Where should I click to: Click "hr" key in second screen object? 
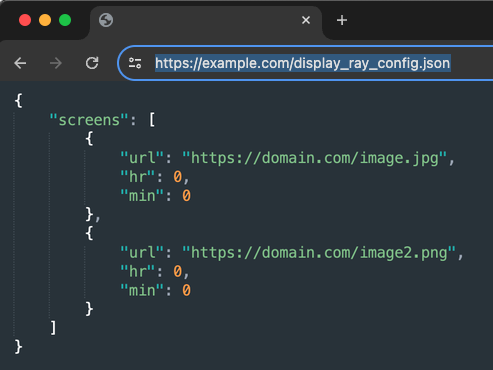pyautogui.click(x=137, y=271)
